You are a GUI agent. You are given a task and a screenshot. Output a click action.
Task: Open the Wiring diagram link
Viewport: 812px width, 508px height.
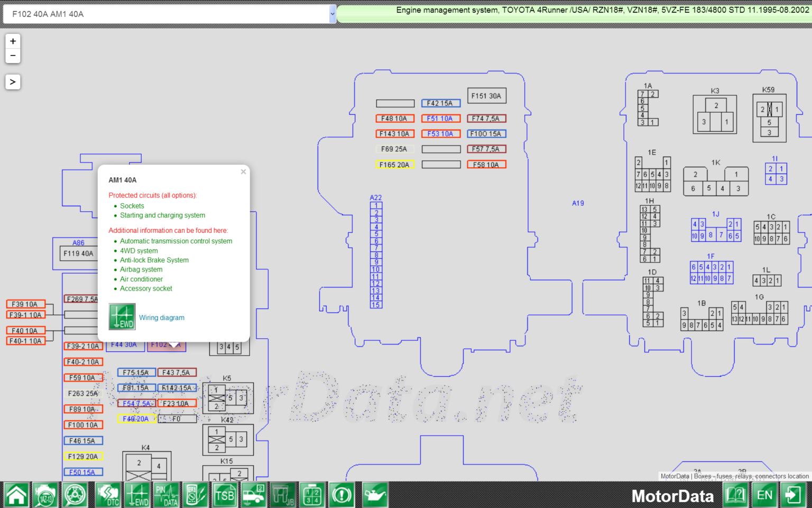pos(162,317)
